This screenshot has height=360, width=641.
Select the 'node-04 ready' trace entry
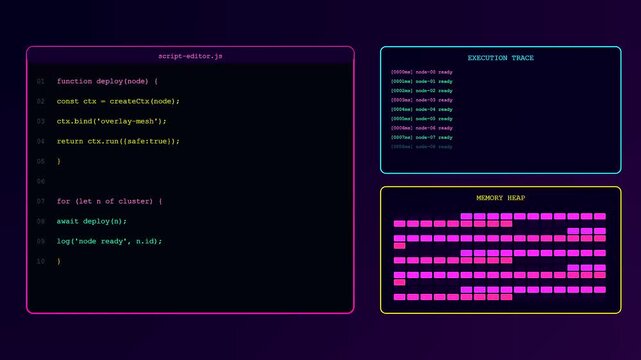tap(421, 109)
